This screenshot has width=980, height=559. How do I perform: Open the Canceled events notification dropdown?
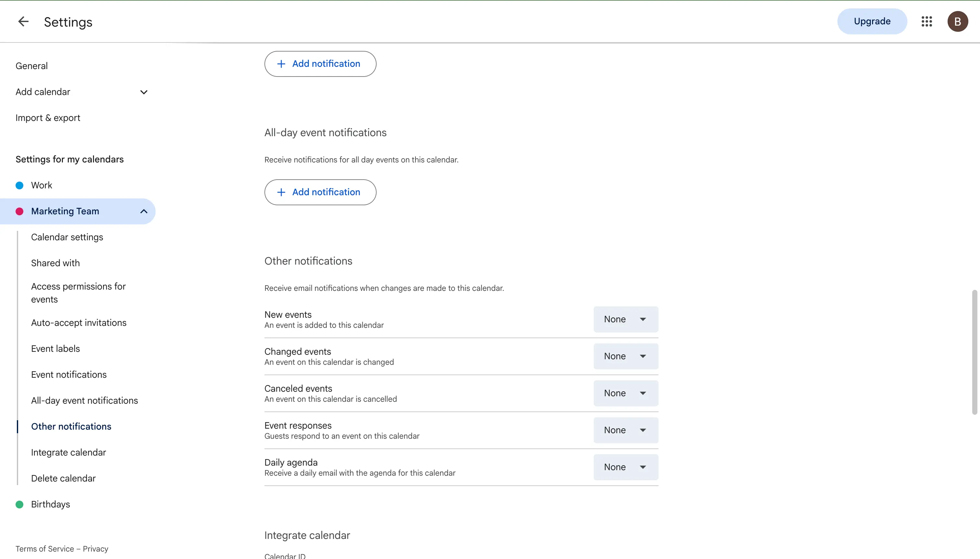coord(626,393)
